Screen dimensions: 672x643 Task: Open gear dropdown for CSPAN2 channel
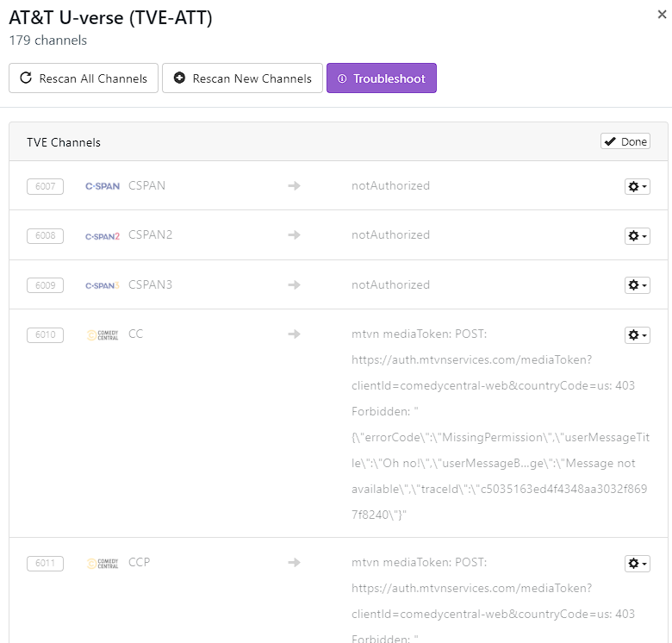click(637, 235)
